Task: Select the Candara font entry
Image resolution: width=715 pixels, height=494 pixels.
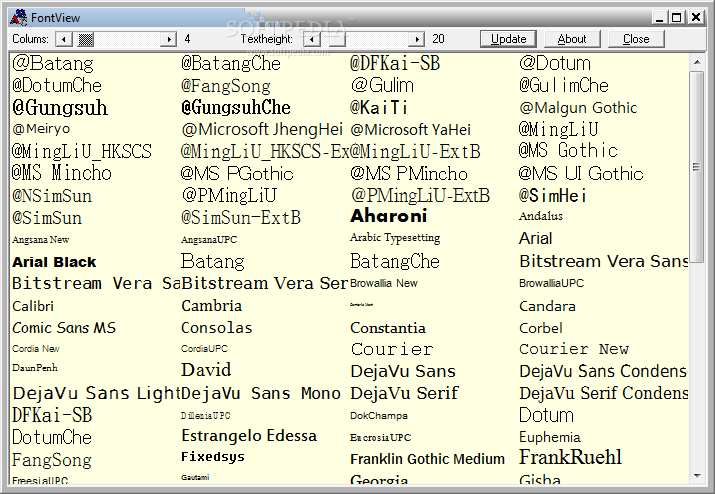Action: pos(547,306)
